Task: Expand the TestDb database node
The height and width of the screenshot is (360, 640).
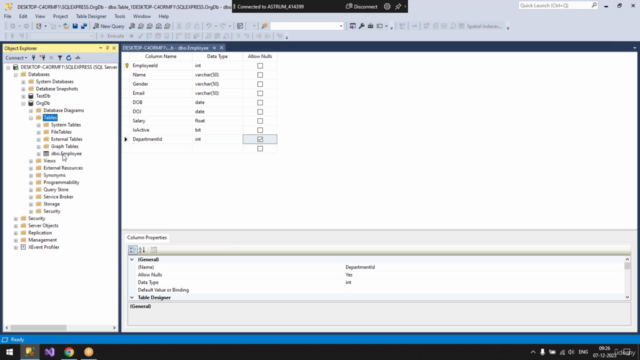Action: (23, 96)
